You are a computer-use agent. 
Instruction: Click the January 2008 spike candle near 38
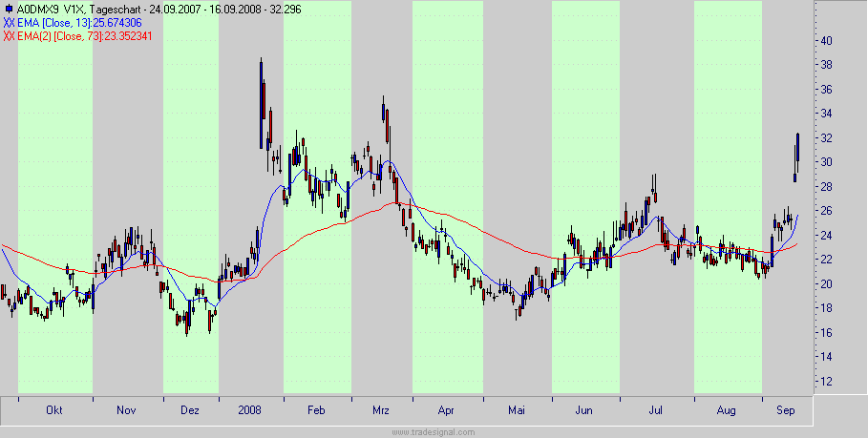point(261,105)
